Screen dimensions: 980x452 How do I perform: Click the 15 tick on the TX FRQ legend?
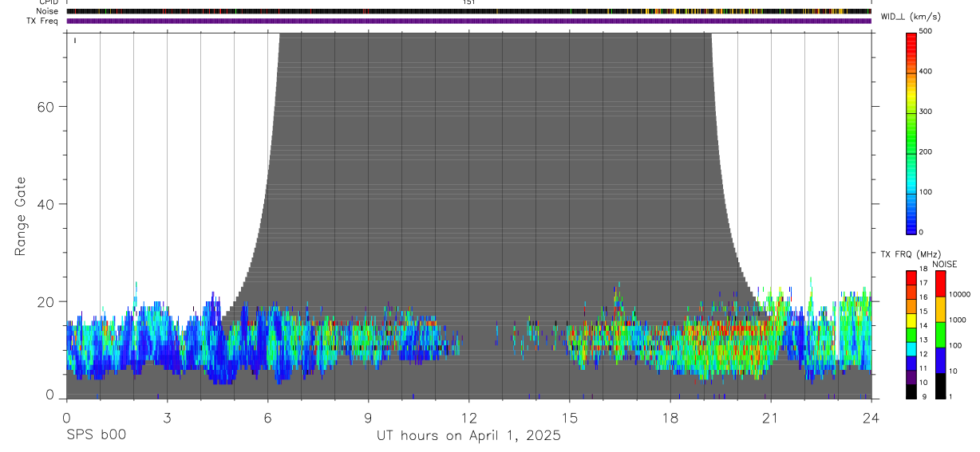click(x=923, y=312)
